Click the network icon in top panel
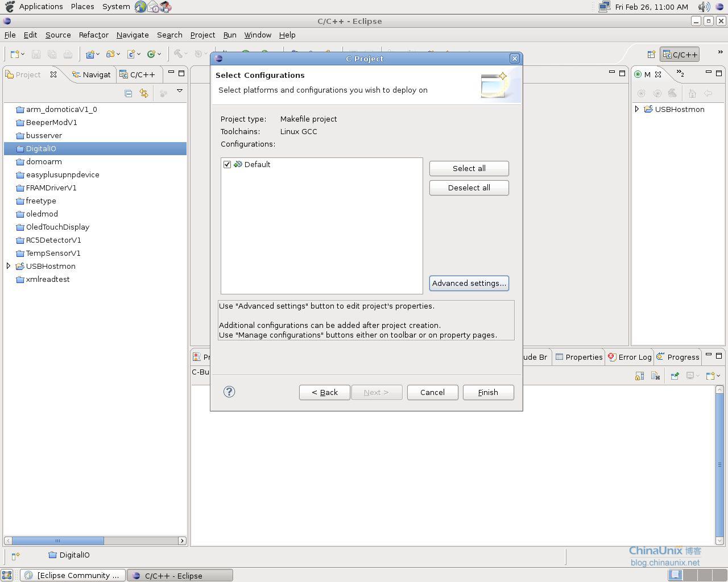The image size is (728, 582). (604, 7)
